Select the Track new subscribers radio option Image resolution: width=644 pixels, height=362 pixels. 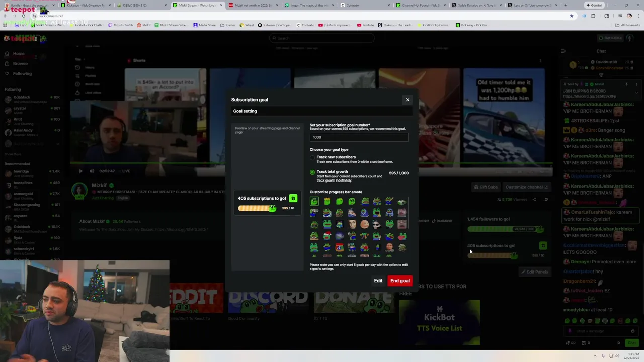[x=312, y=158]
